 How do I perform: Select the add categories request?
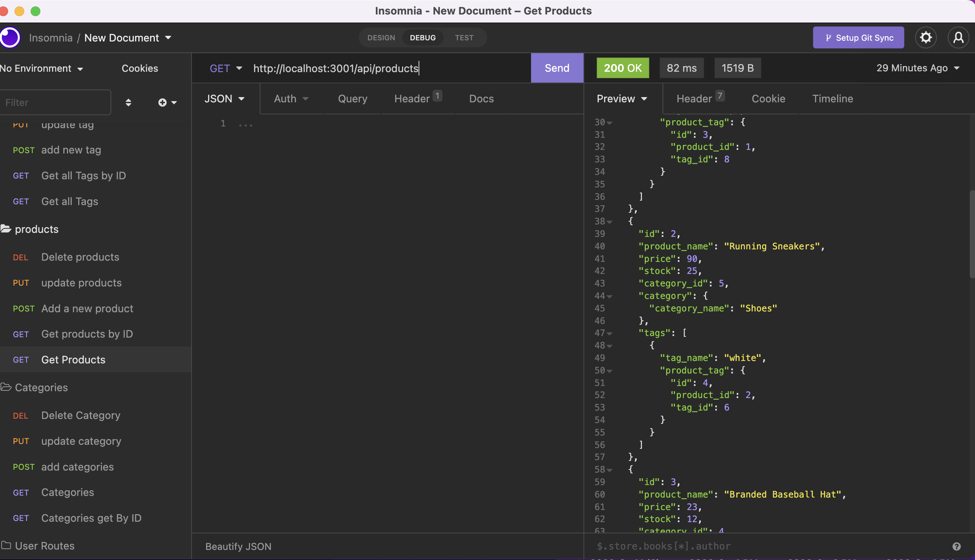coord(96,467)
